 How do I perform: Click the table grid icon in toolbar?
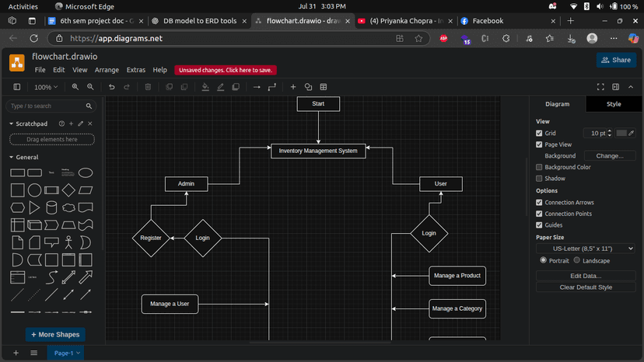coord(324,87)
